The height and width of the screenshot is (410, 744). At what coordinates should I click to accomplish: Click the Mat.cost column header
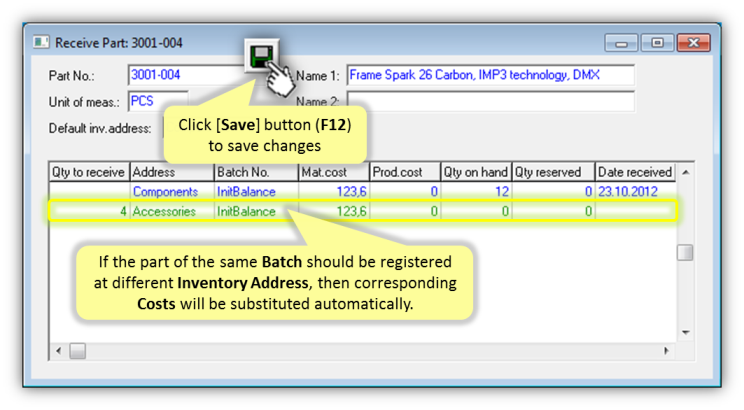click(334, 172)
